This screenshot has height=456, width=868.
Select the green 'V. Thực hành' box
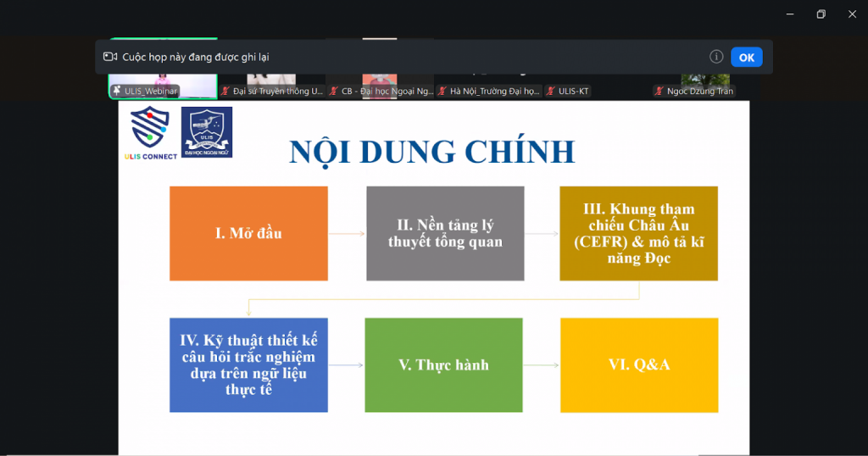coord(443,364)
